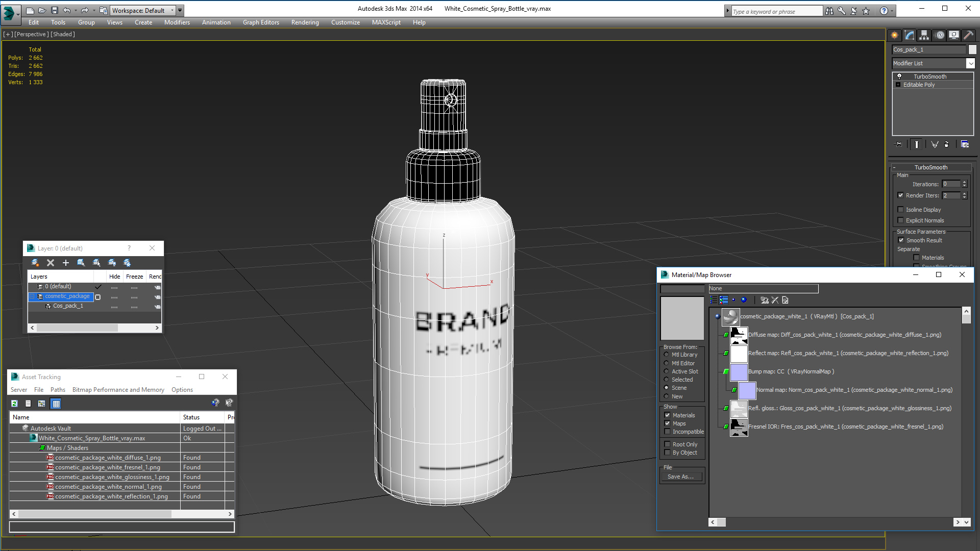Click Refresh icon in Asset Tracking toolbar
This screenshot has width=980, height=551.
[x=14, y=404]
